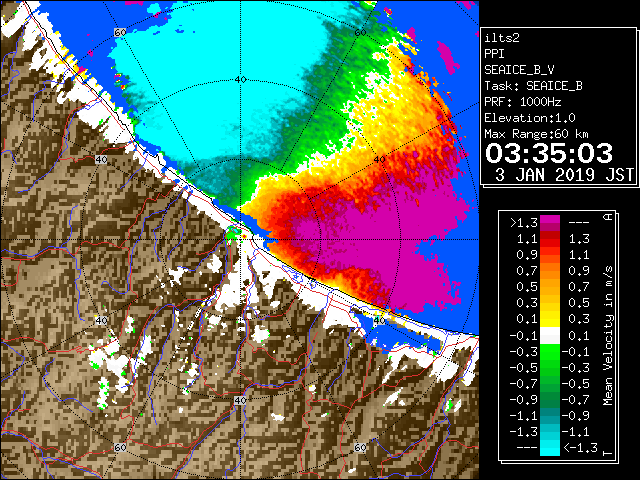This screenshot has width=640, height=480.
Task: Click the 'A' letter heading the legend
Action: [608, 217]
